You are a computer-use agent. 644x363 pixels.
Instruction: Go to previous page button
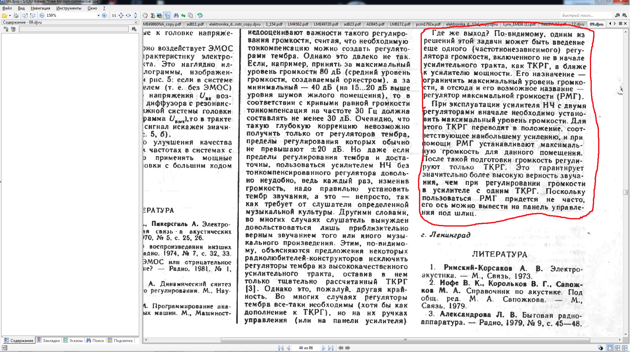[x=288, y=348]
